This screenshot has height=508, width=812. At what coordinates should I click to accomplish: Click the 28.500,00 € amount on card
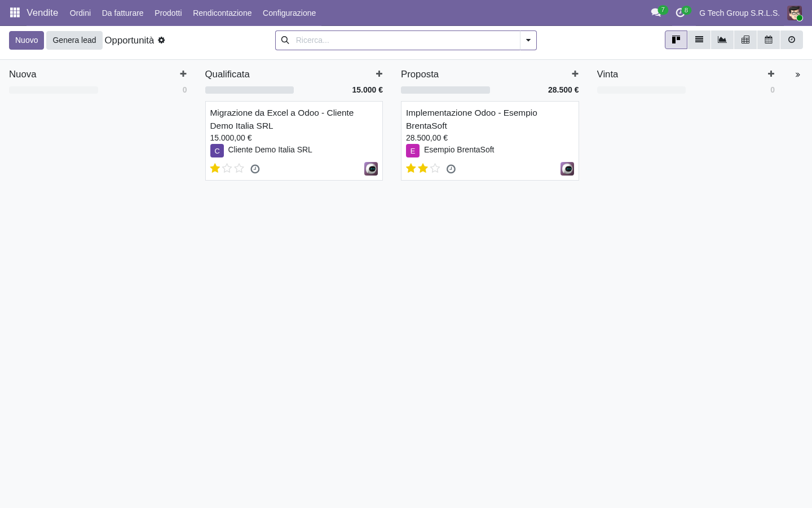[x=427, y=138]
